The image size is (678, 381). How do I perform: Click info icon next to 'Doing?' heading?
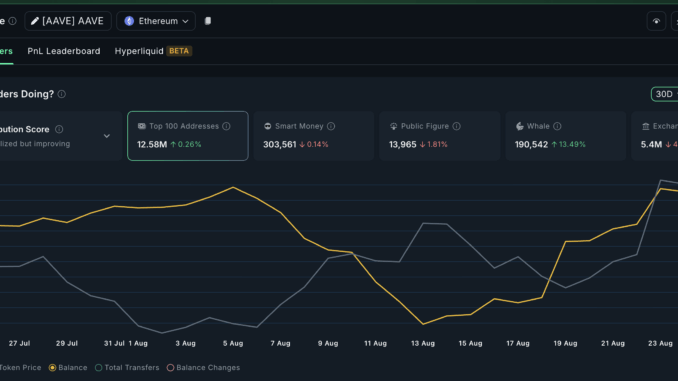click(x=62, y=94)
